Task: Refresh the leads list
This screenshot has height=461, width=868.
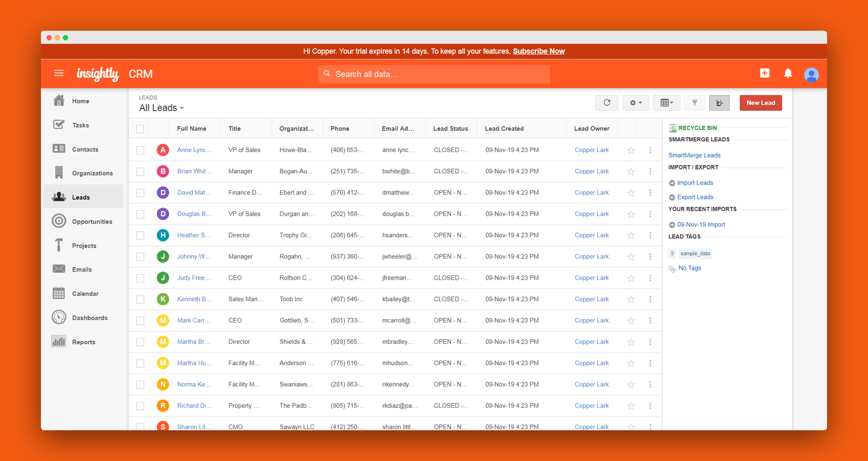Action: [607, 103]
